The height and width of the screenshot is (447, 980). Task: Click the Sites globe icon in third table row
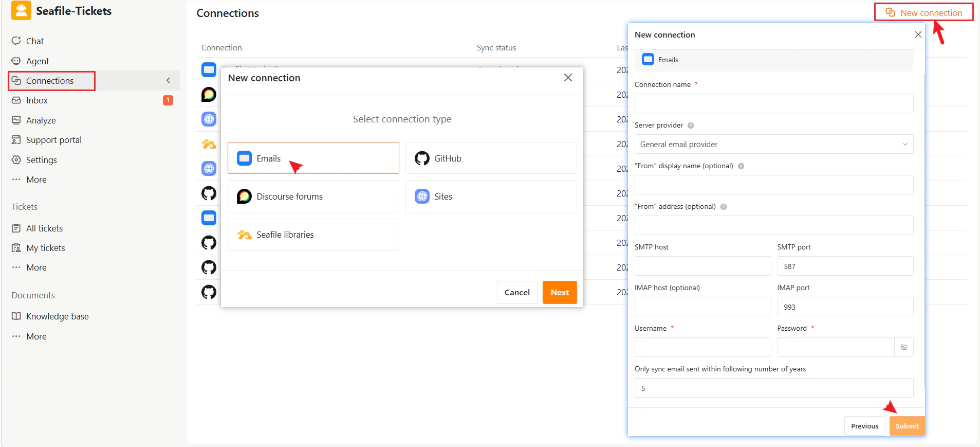pyautogui.click(x=209, y=119)
